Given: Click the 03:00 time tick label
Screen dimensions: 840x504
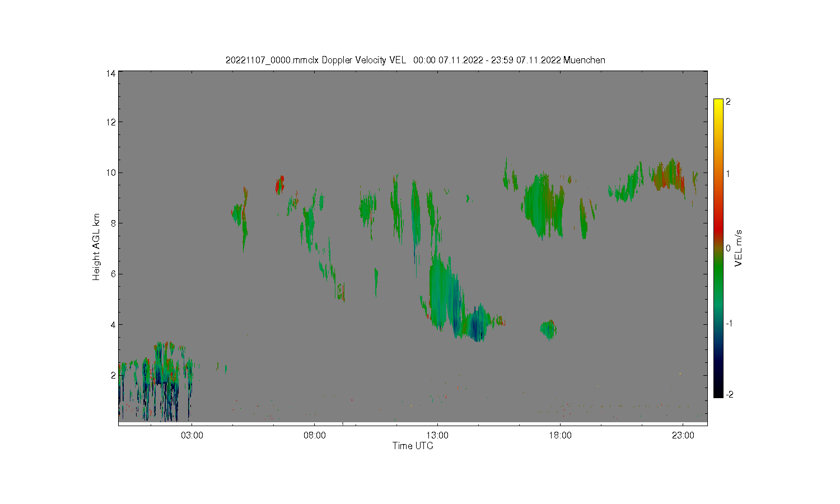Looking at the screenshot, I should (x=192, y=435).
